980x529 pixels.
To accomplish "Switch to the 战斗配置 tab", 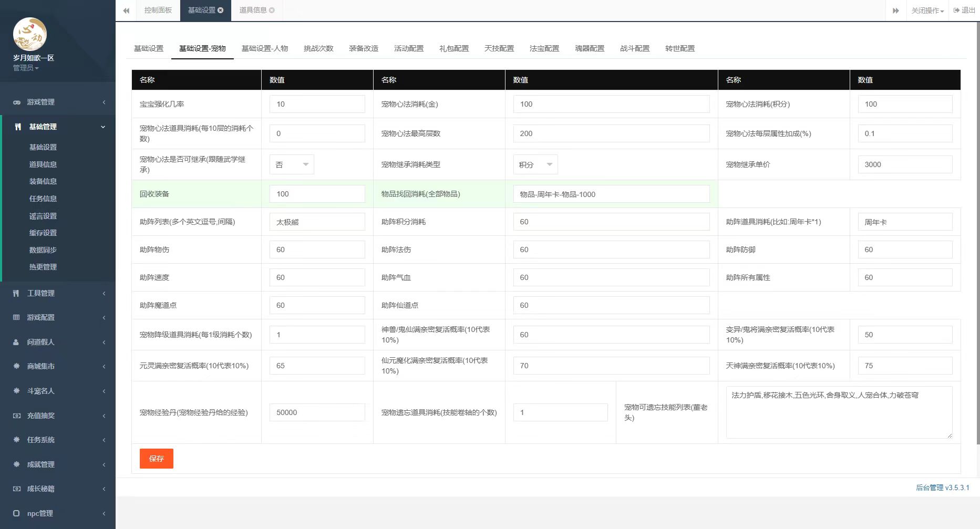I will click(635, 48).
